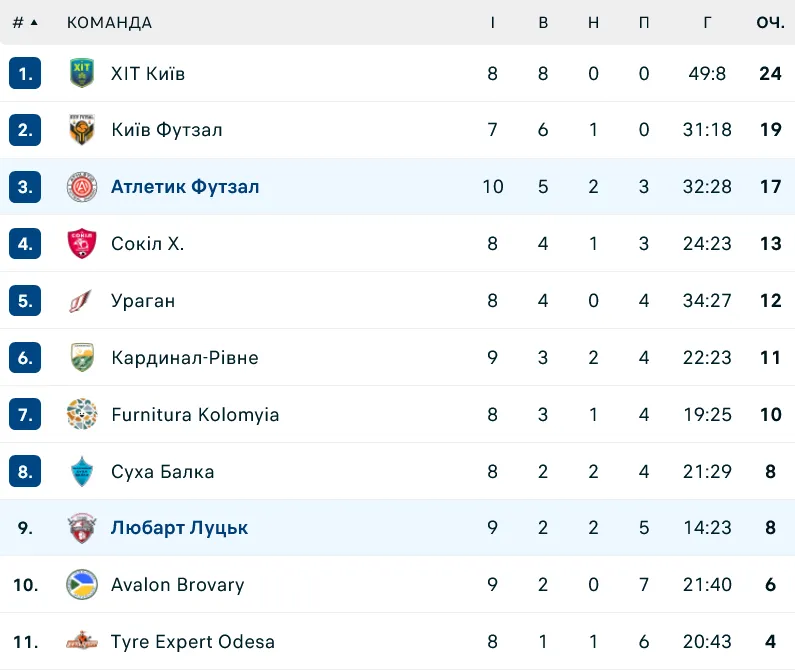Open the Атлетик Футзал team link

[x=185, y=187]
